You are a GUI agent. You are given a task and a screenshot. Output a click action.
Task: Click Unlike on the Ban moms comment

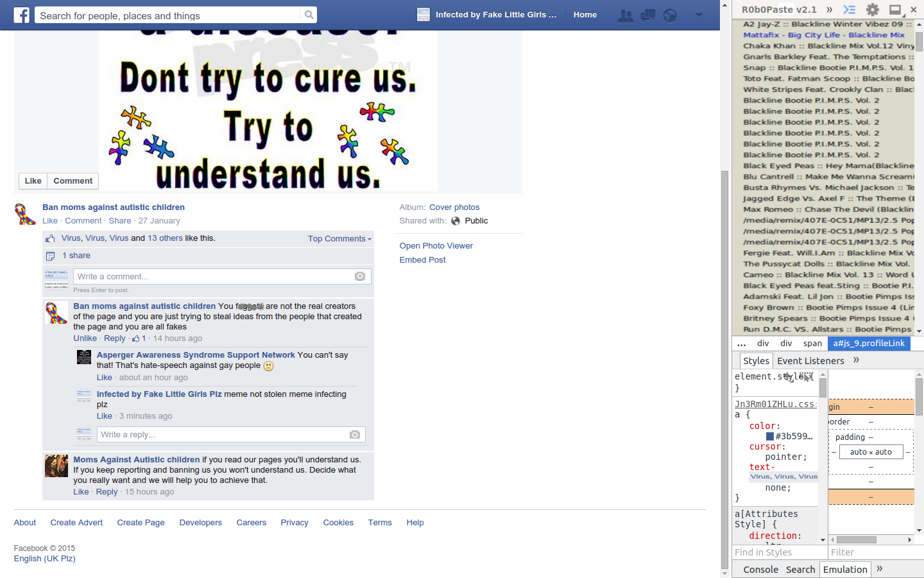pos(85,338)
